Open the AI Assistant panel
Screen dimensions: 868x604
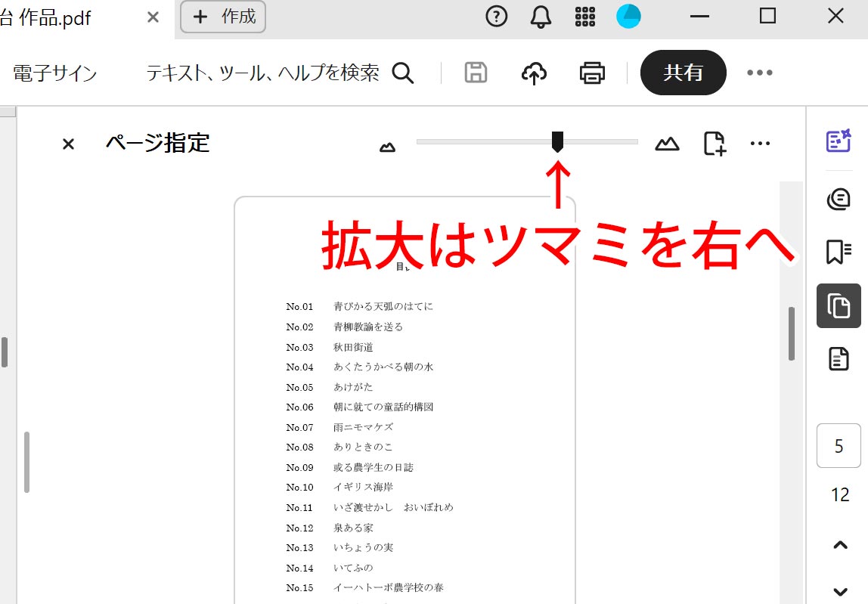[x=839, y=141]
